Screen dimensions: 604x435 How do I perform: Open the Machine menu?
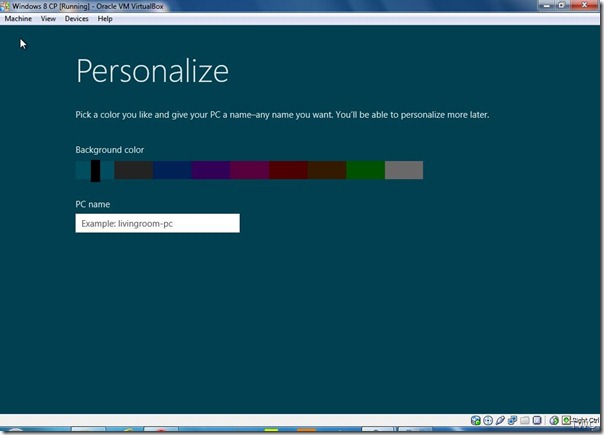pos(18,18)
